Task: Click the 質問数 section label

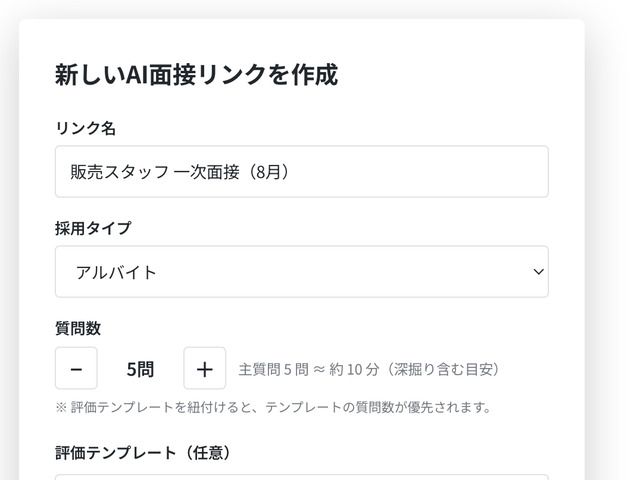Action: click(x=78, y=328)
